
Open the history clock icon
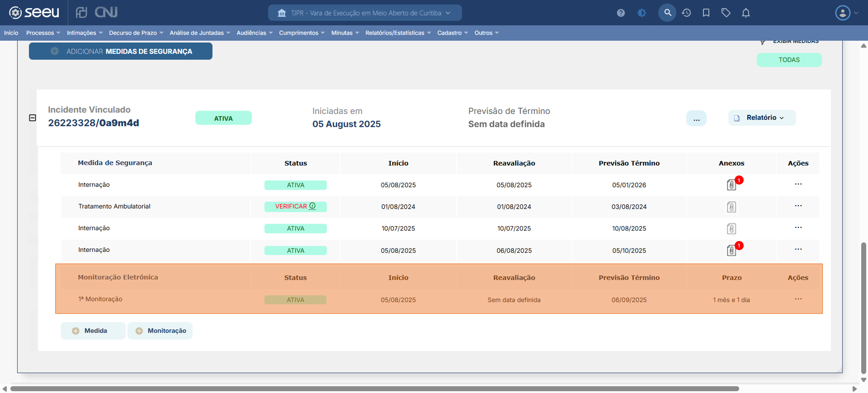tap(686, 13)
